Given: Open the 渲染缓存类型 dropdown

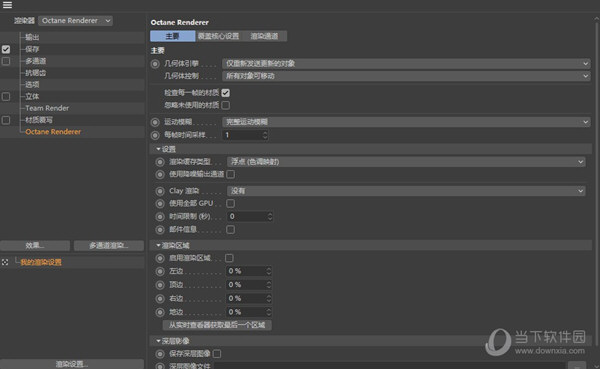Looking at the screenshot, I should coord(406,162).
